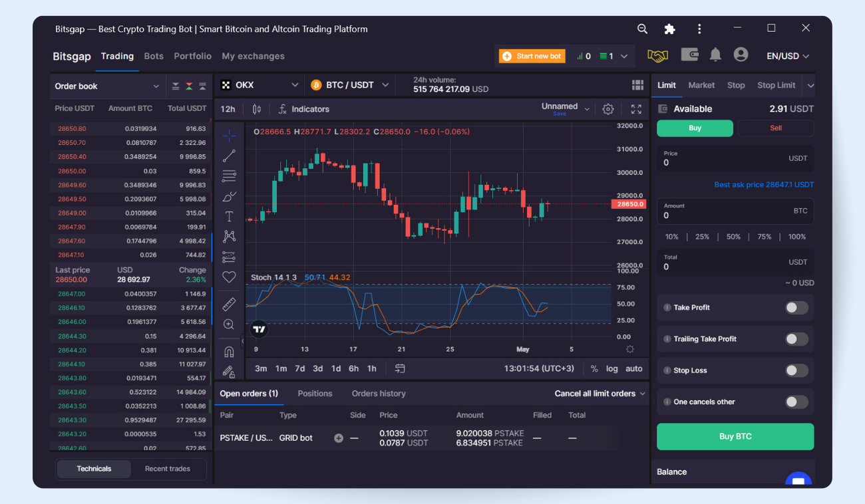Image resolution: width=865 pixels, height=504 pixels.
Task: Open the chat support bubble
Action: pyautogui.click(x=798, y=479)
